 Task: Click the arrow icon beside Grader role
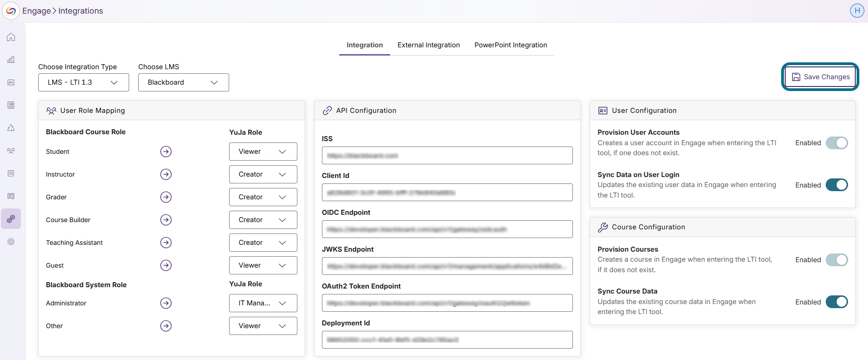[166, 197]
